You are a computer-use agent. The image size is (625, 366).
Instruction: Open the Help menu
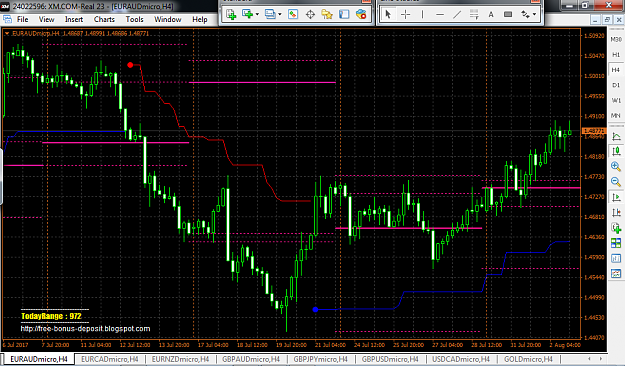pos(200,19)
